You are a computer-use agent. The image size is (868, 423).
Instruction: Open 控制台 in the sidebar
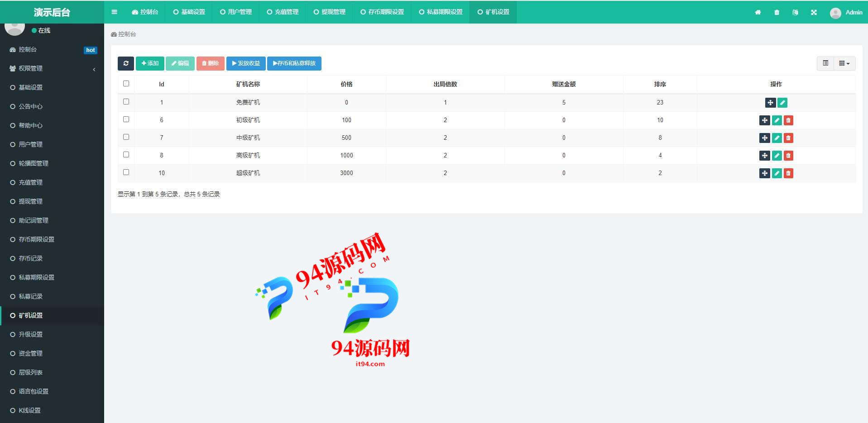(52, 50)
